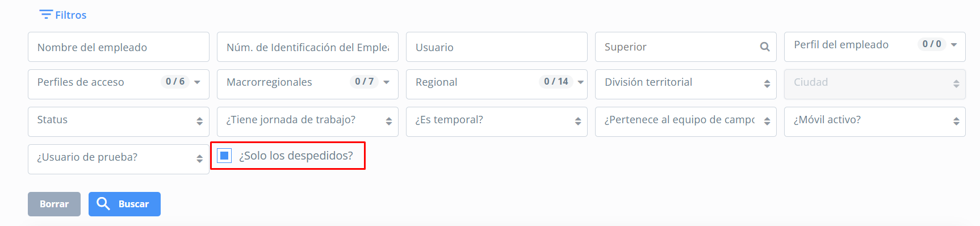Click arrows icon in ¿Móvil activo? field
This screenshot has height=226, width=980.
pyautogui.click(x=956, y=121)
